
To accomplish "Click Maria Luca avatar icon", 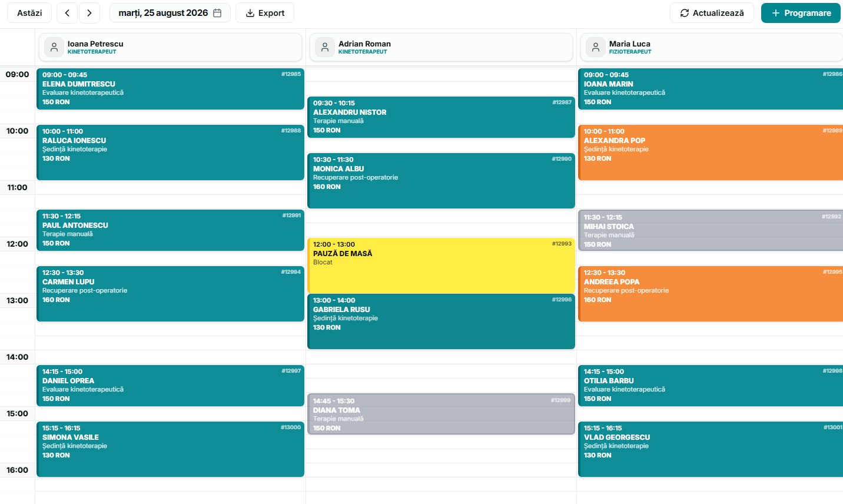I will pos(596,47).
